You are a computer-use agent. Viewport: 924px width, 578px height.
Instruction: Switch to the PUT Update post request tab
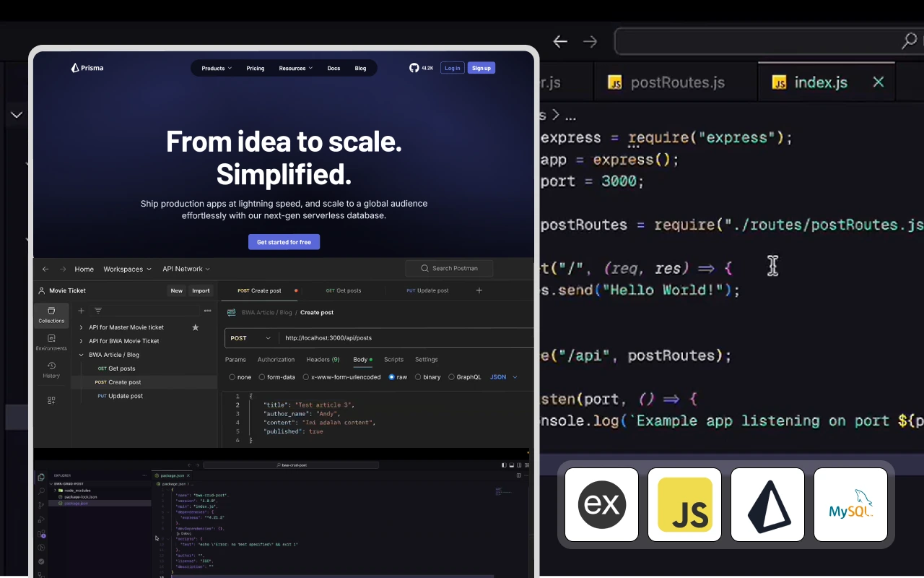pyautogui.click(x=427, y=290)
